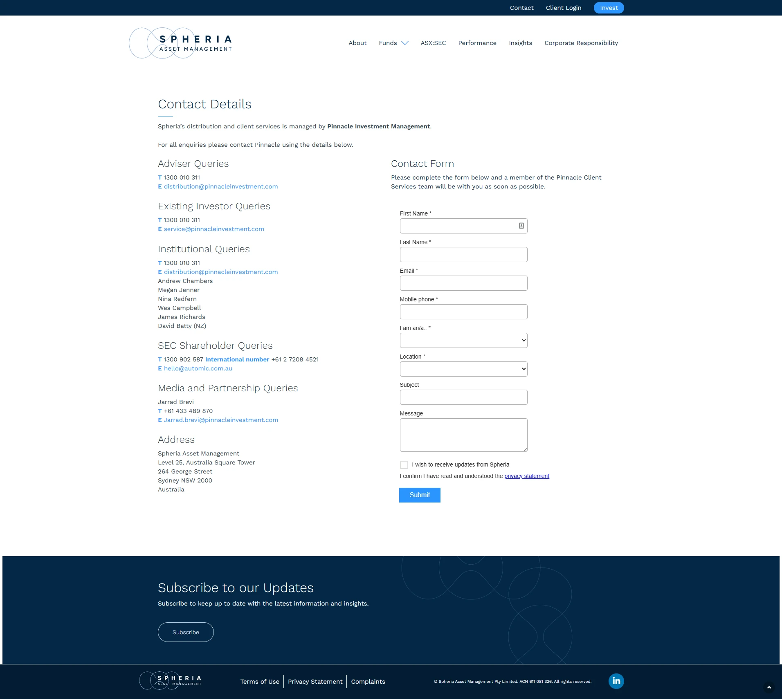Click the address line '264 George Street'
782x700 pixels.
point(185,471)
